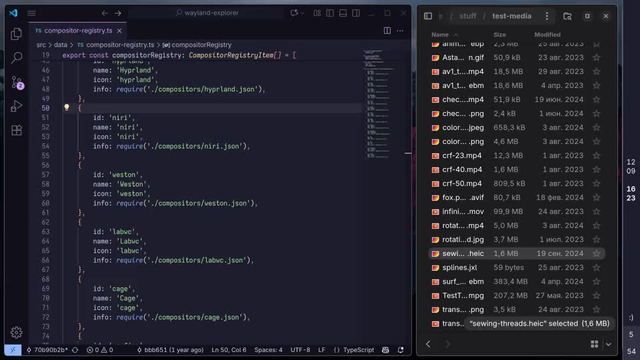
Task: Open the Explorer view in activity bar
Action: 16,34
